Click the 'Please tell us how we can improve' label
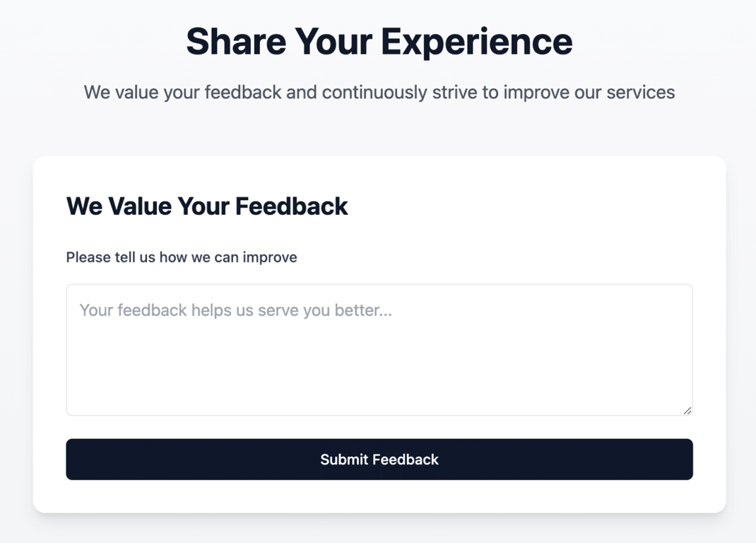Image resolution: width=756 pixels, height=543 pixels. click(182, 257)
